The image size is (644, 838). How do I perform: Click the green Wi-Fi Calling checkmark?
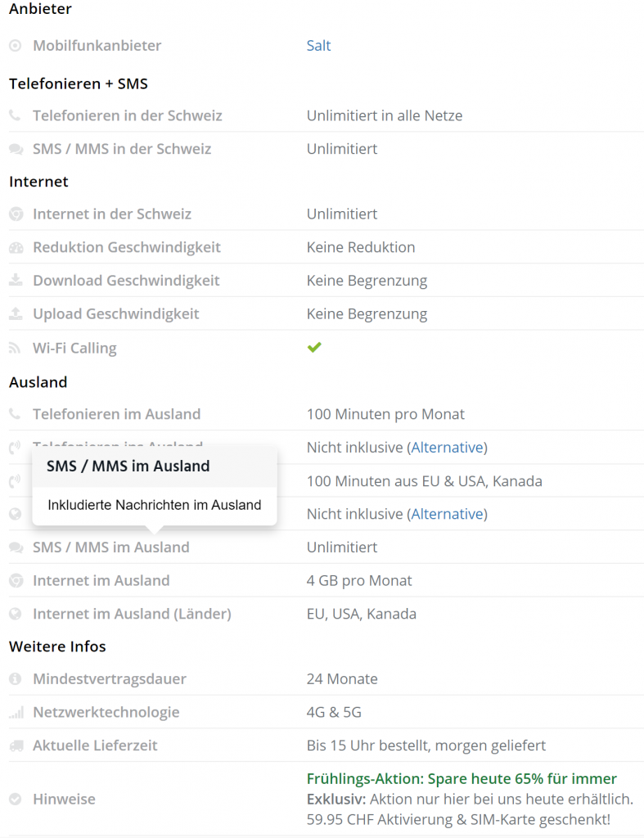(314, 348)
